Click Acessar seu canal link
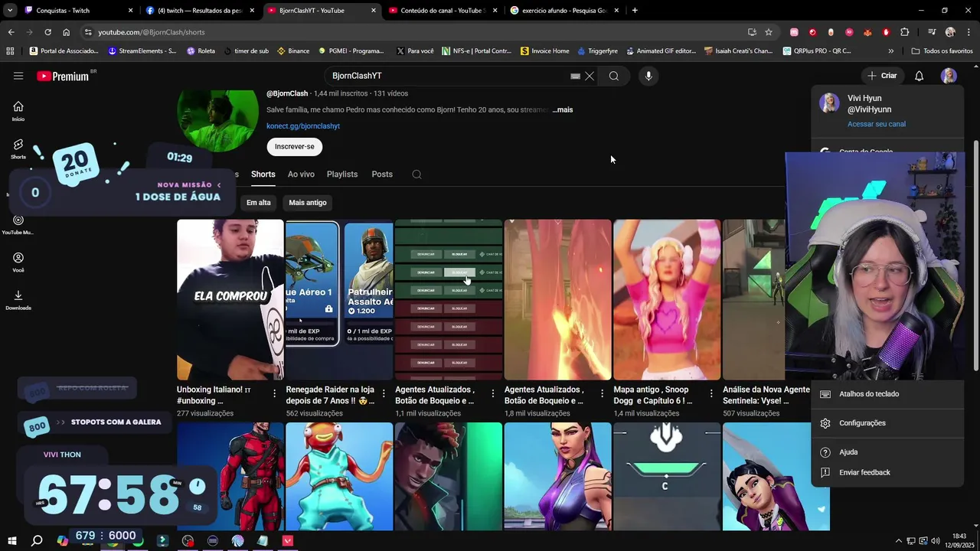This screenshot has height=551, width=980. click(877, 124)
